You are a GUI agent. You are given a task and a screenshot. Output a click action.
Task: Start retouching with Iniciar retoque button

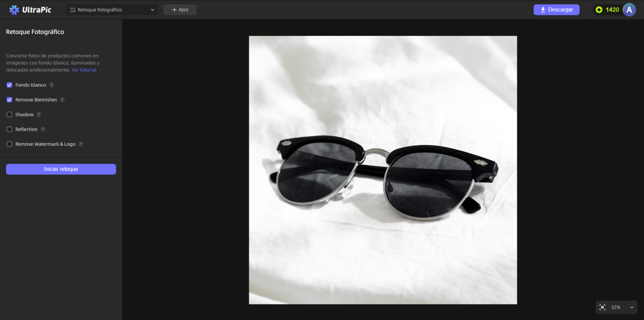(61, 169)
